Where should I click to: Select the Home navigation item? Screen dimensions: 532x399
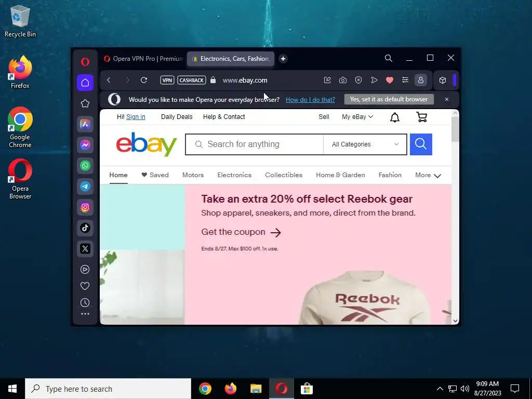point(118,175)
